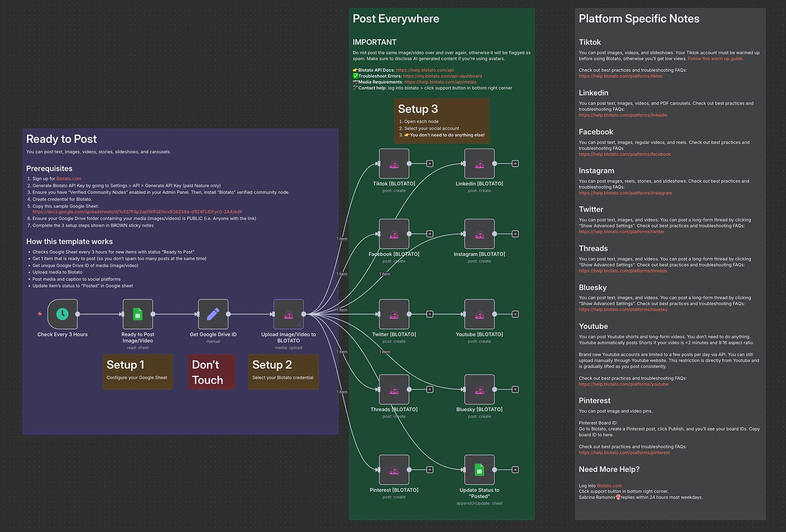The width and height of the screenshot is (786, 532).
Task: Select the Don't Touch sticky note
Action: [x=212, y=372]
